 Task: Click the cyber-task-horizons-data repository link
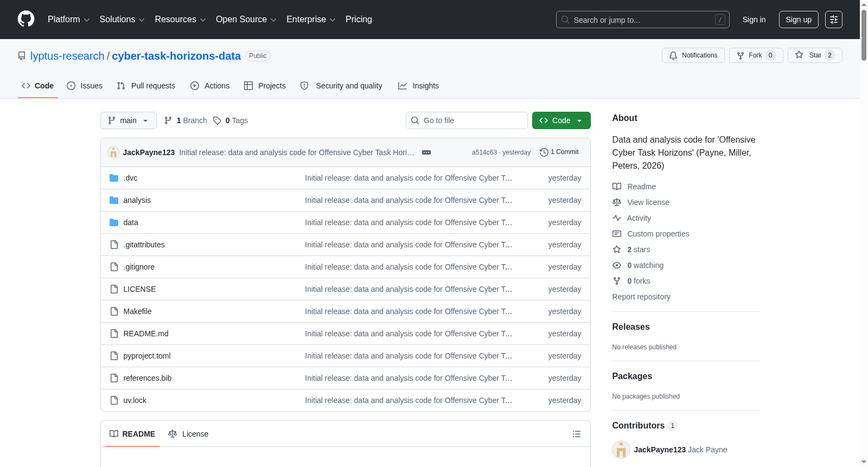coord(176,56)
